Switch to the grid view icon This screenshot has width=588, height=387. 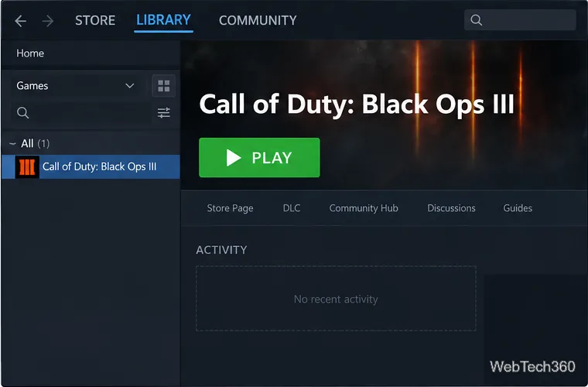(163, 86)
